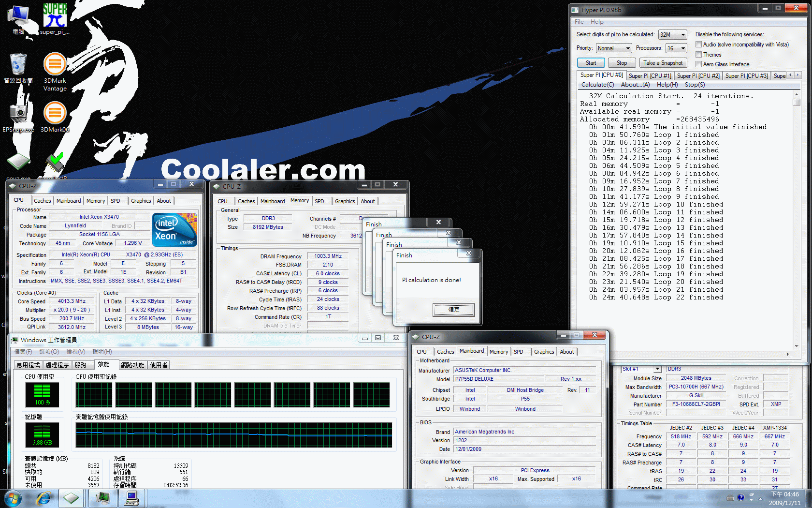Open the Recycle Bin desktop icon
The height and width of the screenshot is (508, 812).
18,69
